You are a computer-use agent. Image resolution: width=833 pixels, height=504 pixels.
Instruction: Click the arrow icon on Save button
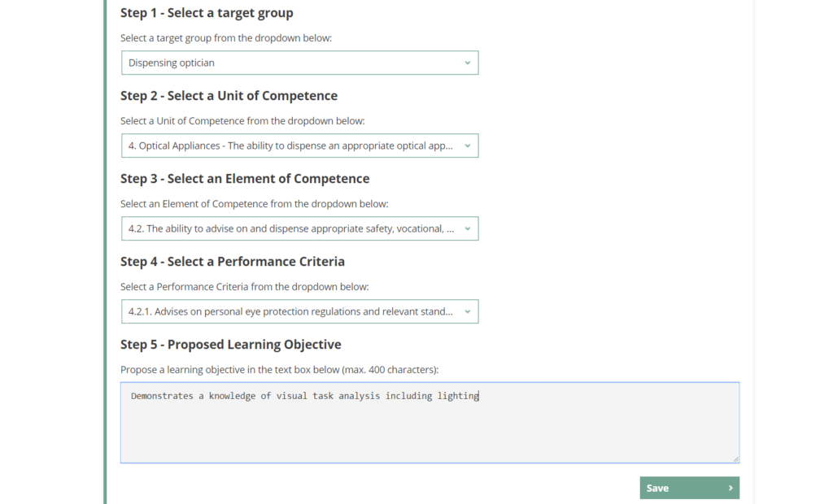731,488
